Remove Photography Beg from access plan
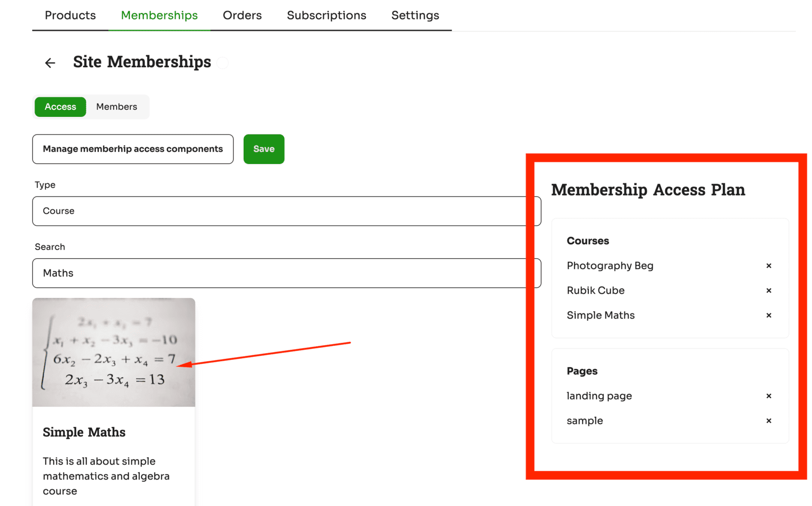 (768, 266)
